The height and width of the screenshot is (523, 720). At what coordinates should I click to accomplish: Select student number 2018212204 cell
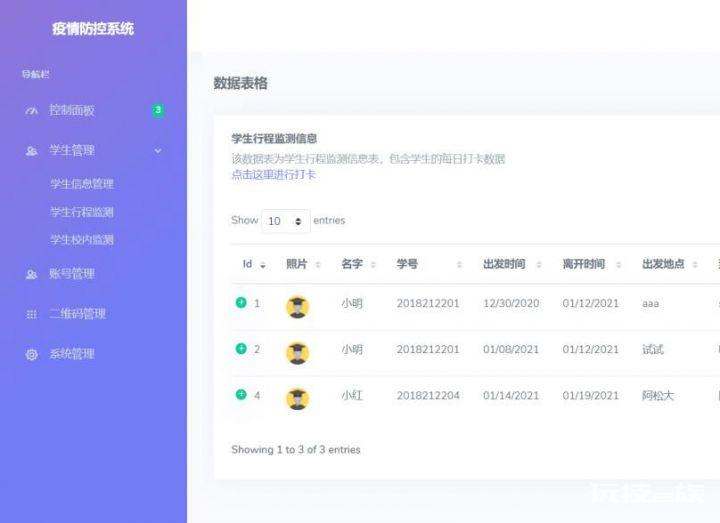pos(428,396)
